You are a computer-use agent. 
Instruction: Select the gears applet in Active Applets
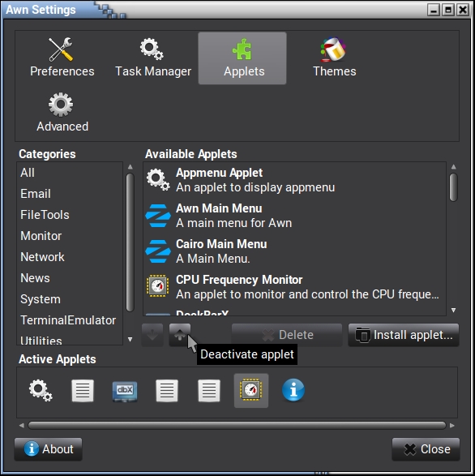(41, 391)
